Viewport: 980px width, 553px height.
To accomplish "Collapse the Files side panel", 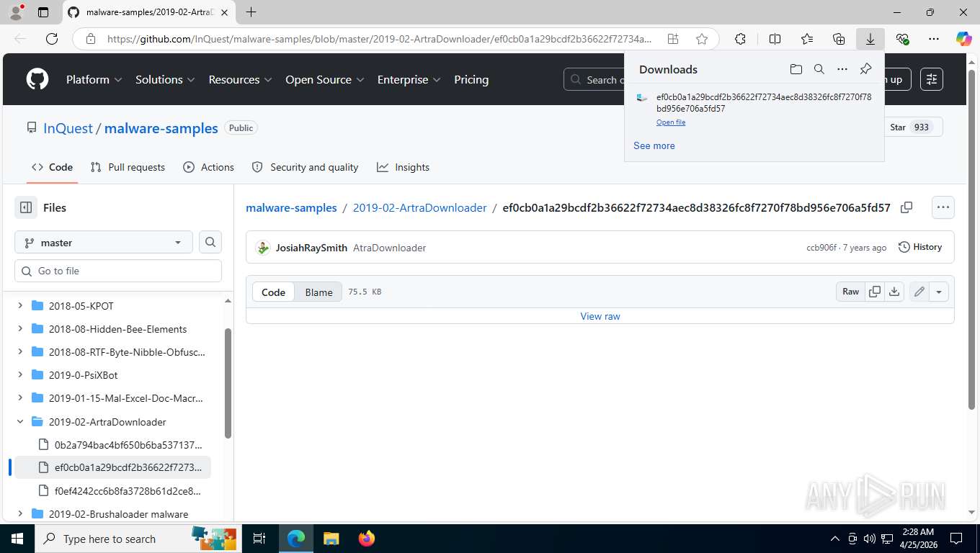I will click(x=26, y=207).
